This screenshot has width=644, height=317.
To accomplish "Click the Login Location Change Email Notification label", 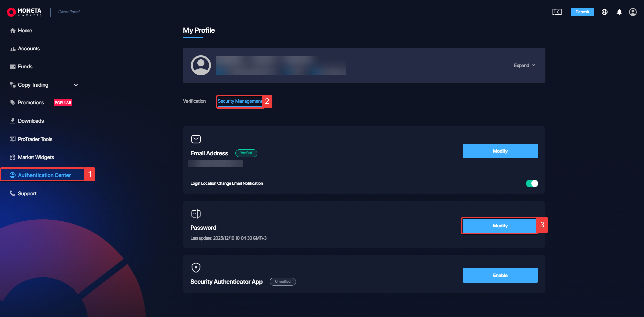I will coord(227,183).
